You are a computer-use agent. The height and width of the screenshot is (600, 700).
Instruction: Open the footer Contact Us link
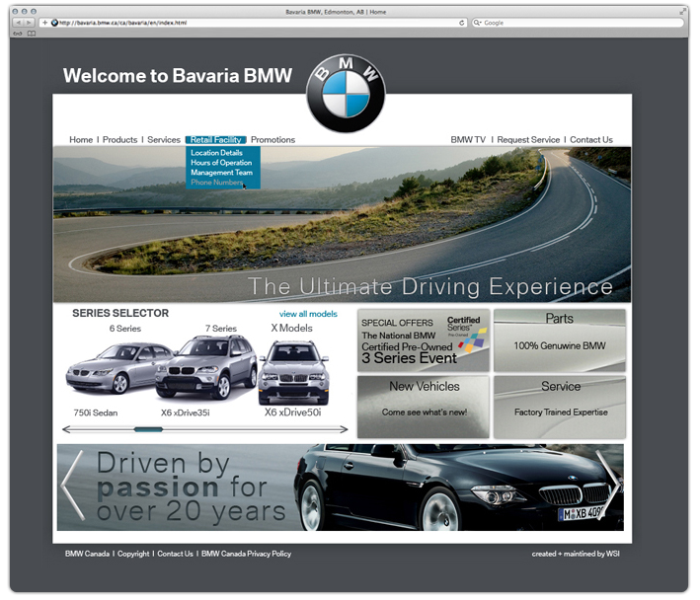point(175,554)
